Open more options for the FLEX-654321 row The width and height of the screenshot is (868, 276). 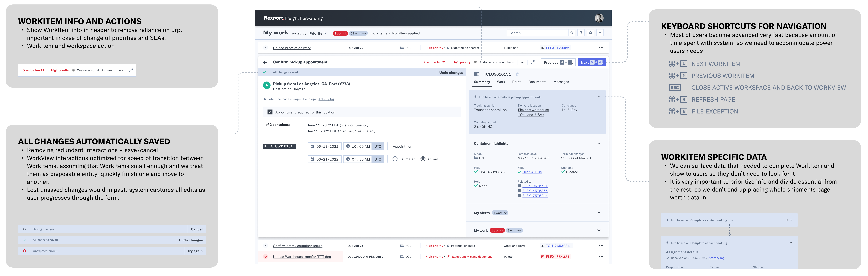[x=601, y=257]
